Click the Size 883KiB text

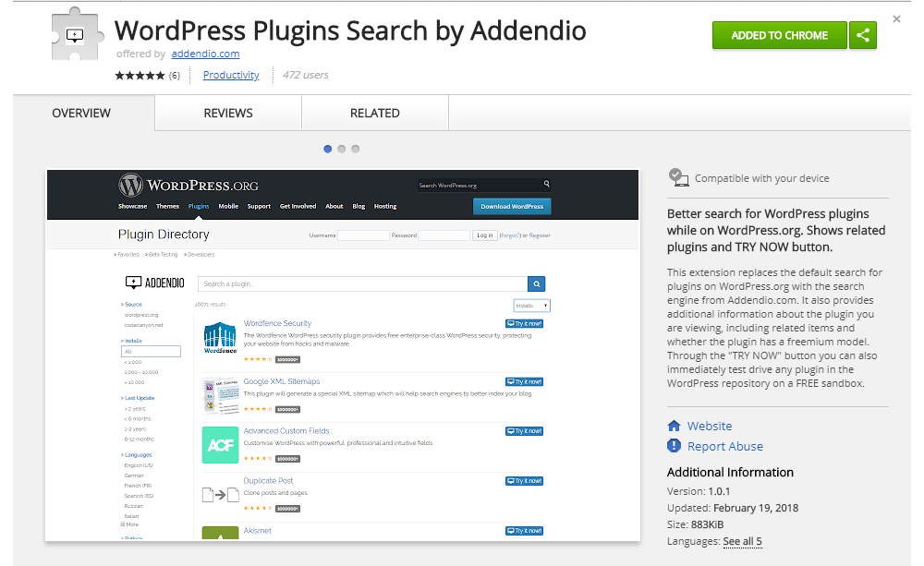coord(696,524)
